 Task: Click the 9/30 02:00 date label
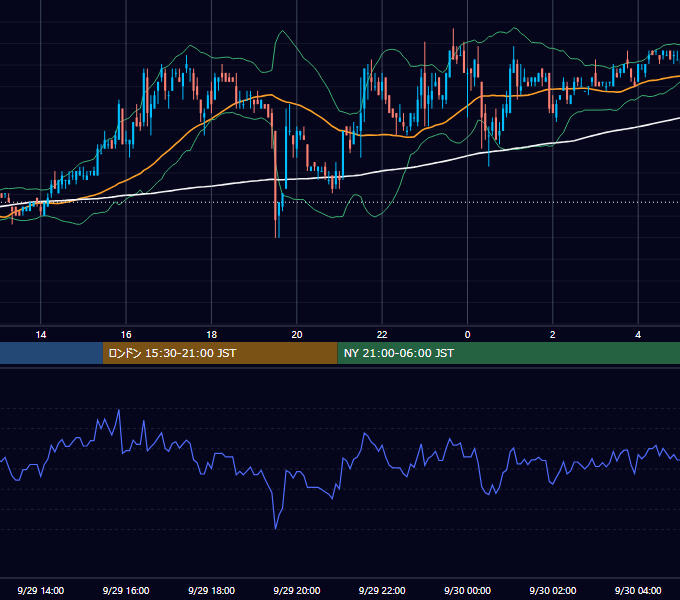coord(552,590)
